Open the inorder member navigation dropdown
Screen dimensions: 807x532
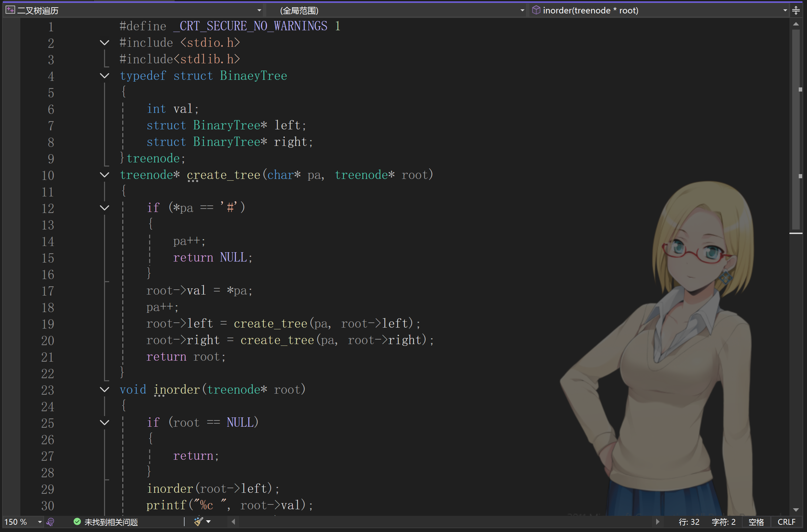785,10
